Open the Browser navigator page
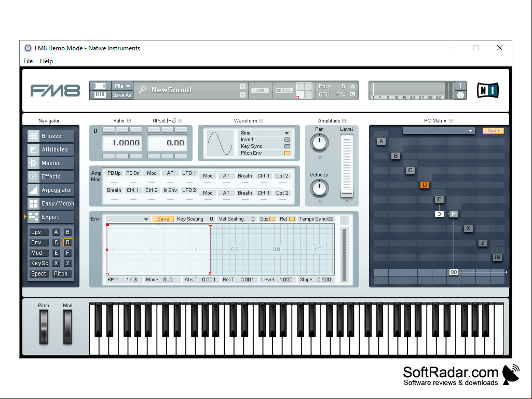Screen dimensions: 532x399 coord(50,136)
